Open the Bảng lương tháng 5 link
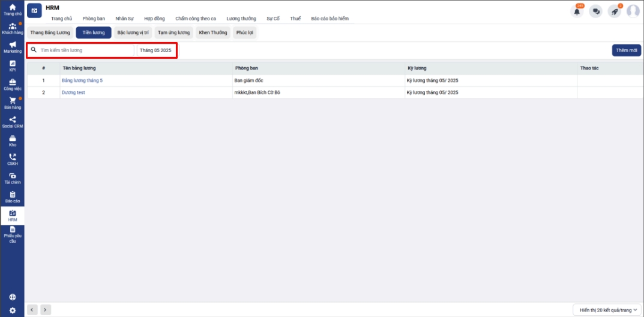The width and height of the screenshot is (644, 317). (x=82, y=80)
